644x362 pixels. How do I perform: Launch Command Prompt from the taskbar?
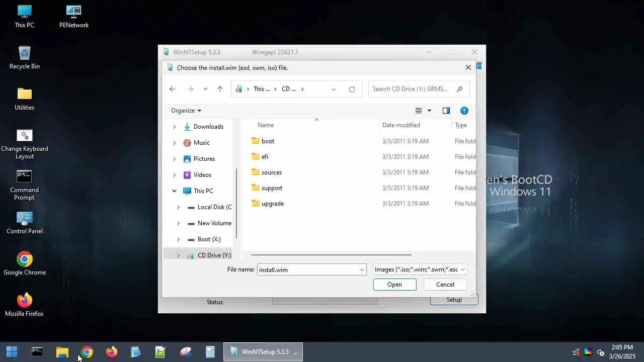click(37, 352)
